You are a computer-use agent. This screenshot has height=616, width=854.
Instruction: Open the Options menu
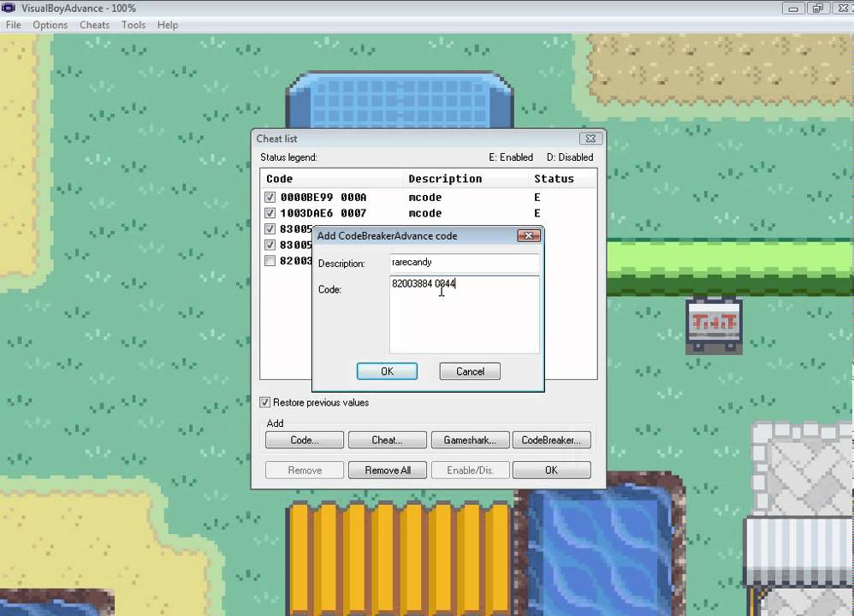tap(50, 25)
